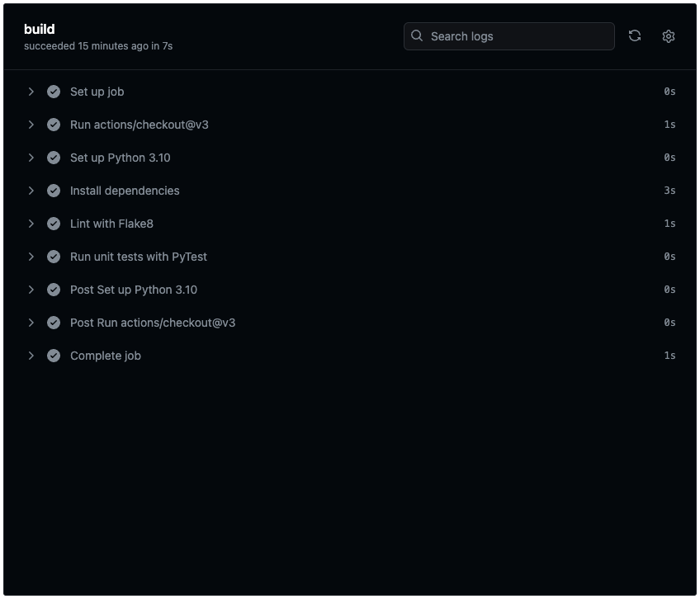Click success check icon for Set up job

[54, 92]
